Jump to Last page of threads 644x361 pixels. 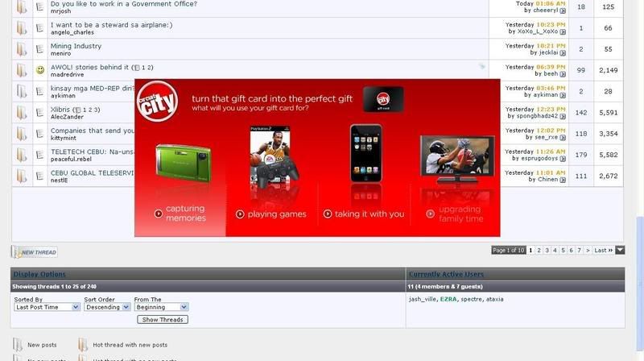pos(603,250)
